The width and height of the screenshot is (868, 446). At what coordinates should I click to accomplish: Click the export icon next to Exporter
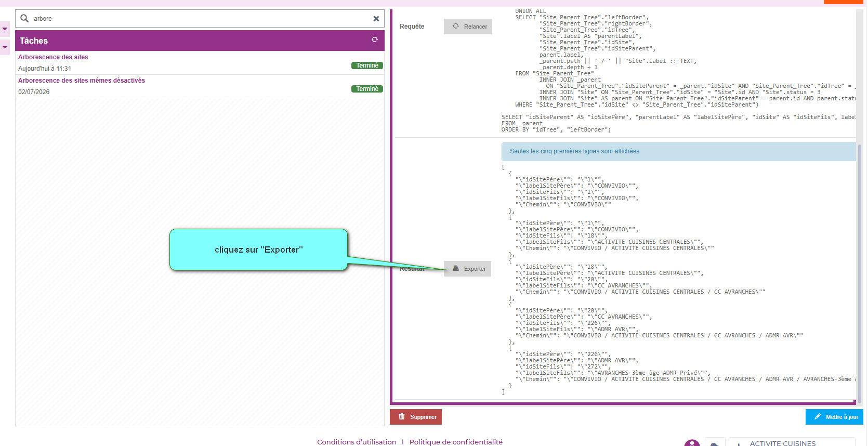coord(456,268)
